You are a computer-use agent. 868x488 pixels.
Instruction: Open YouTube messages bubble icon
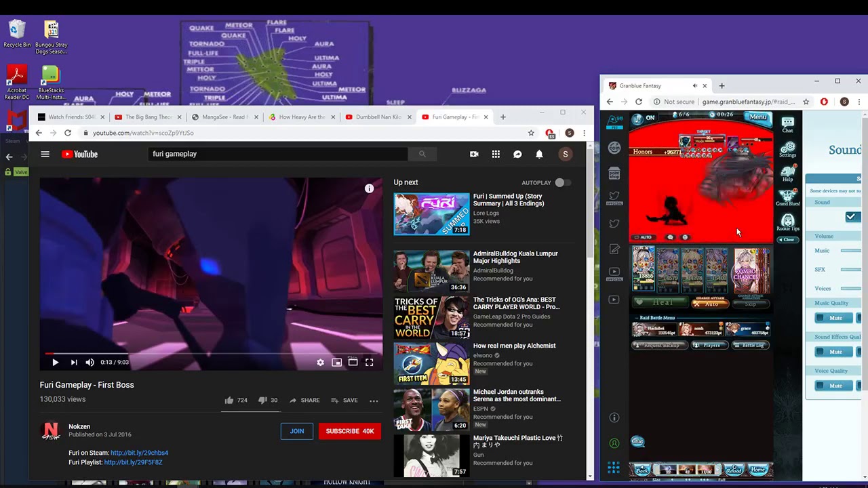point(517,154)
